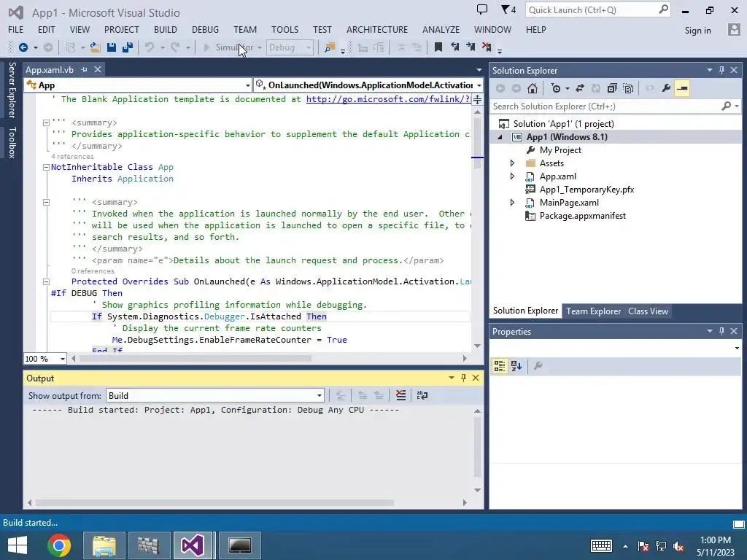Click the Save All icon

point(128,47)
